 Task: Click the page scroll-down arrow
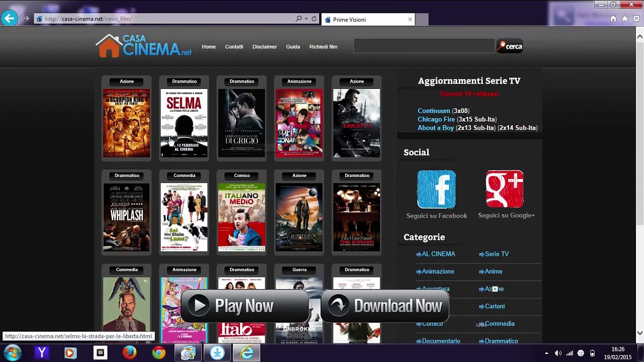[x=640, y=333]
